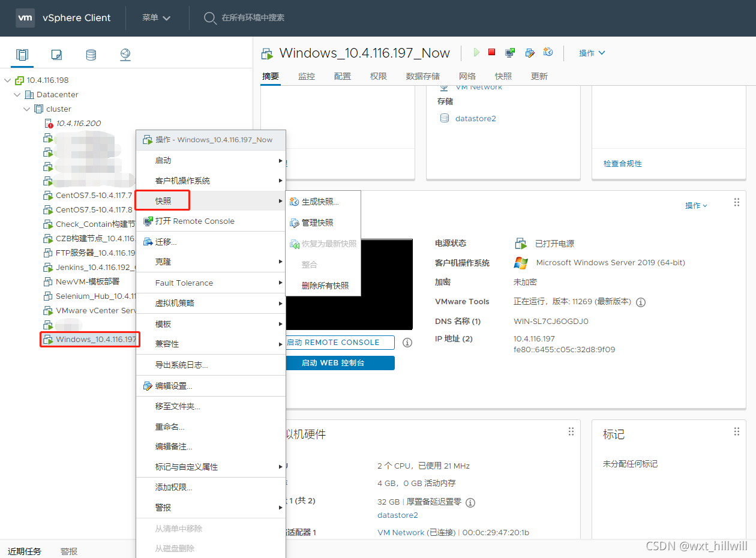The height and width of the screenshot is (558, 756).
Task: Collapse the Datacenter tree node
Action: pos(17,94)
